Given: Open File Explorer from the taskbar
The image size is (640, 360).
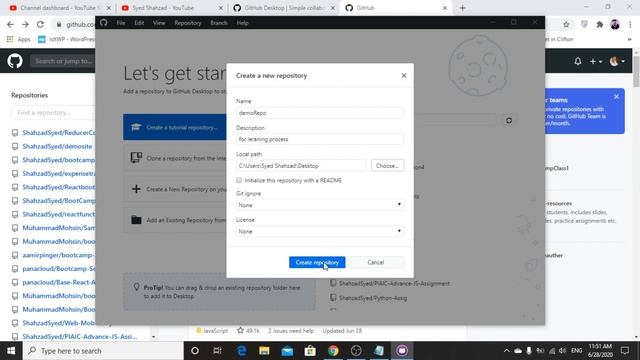Looking at the screenshot, I should point(264,351).
